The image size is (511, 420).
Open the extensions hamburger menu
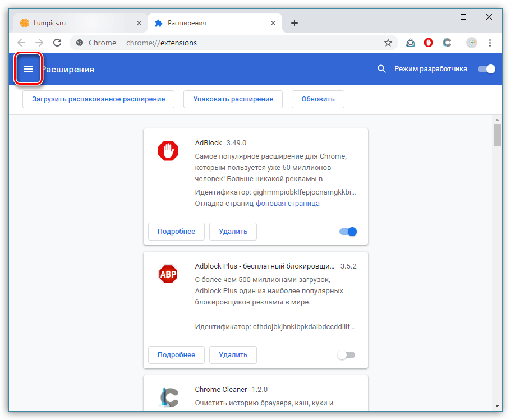click(x=28, y=69)
